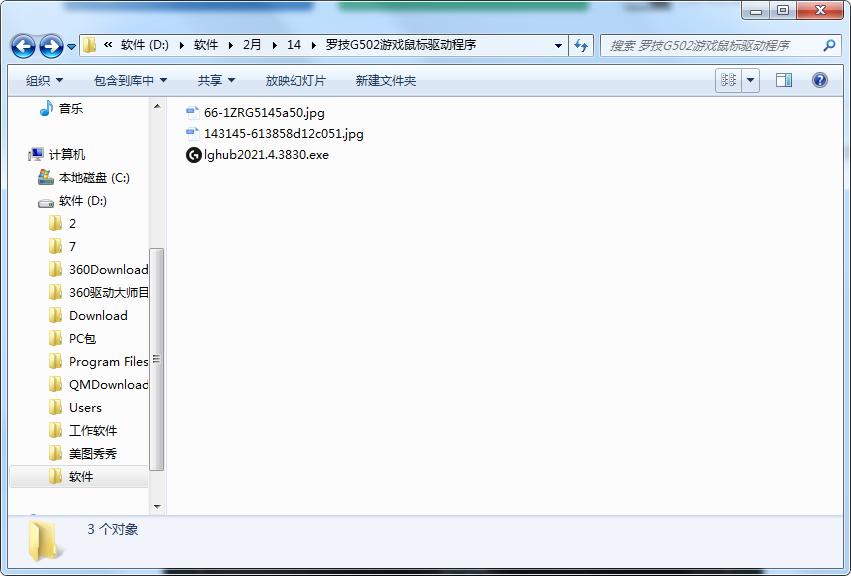851x576 pixels.
Task: Select the file 66-1ZRG5145a50.jpg
Action: click(264, 112)
